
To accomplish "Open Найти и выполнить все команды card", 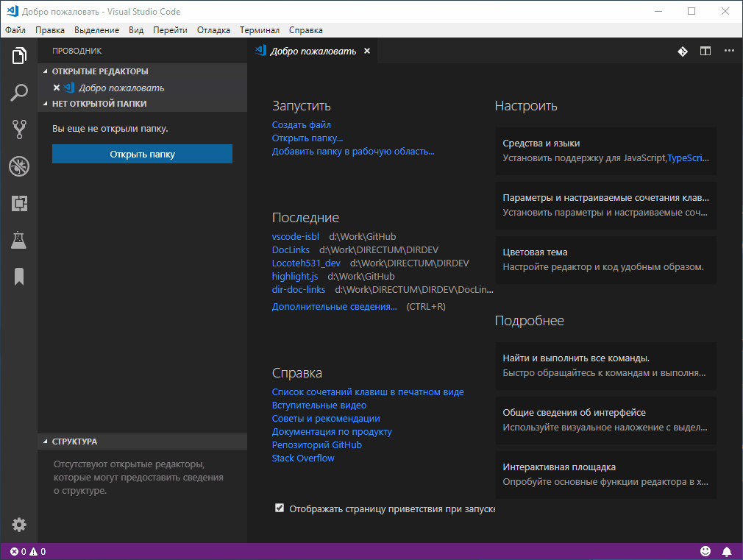I will 605,366.
